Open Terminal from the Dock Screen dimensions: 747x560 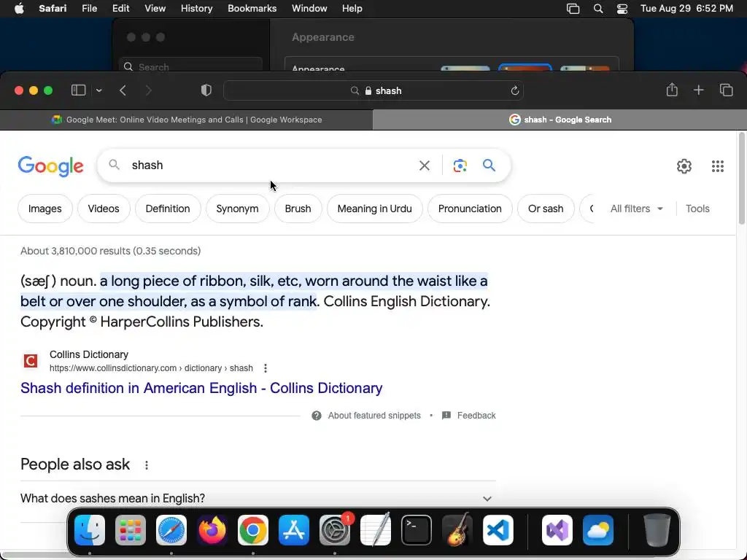point(417,531)
